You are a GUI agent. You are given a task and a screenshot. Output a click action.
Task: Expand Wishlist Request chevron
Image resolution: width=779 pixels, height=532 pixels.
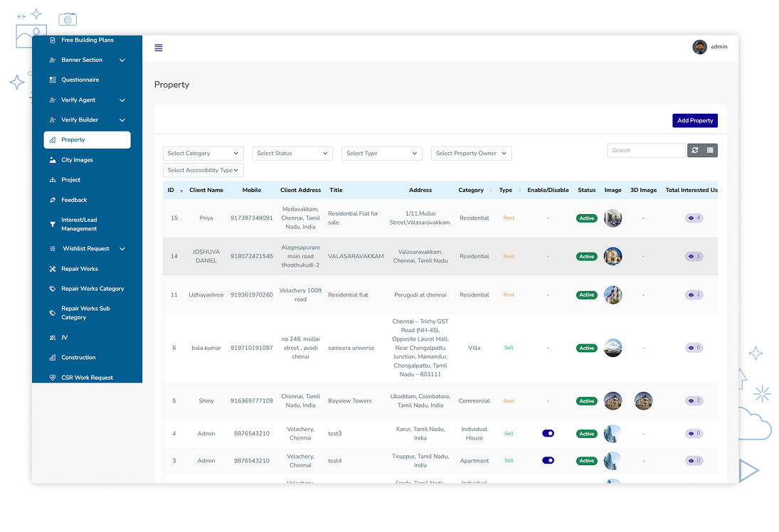coord(122,249)
